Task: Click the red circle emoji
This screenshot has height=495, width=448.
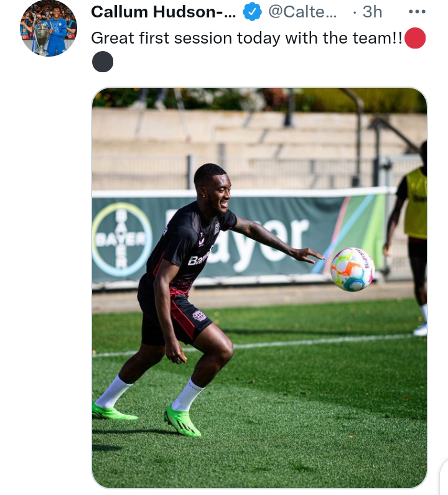Action: click(415, 38)
